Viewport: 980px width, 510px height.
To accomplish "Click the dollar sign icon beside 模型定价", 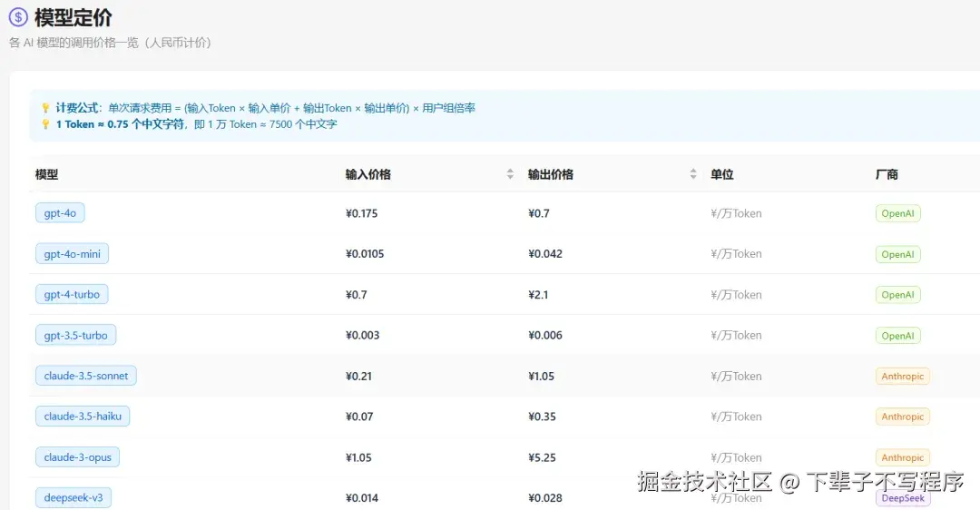I will [18, 17].
